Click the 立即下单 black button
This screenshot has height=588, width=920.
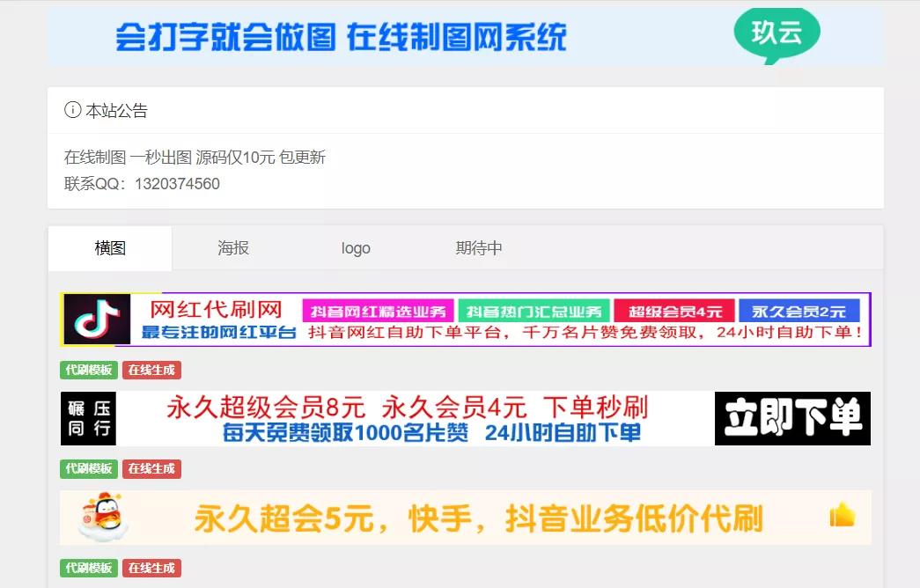coord(792,418)
